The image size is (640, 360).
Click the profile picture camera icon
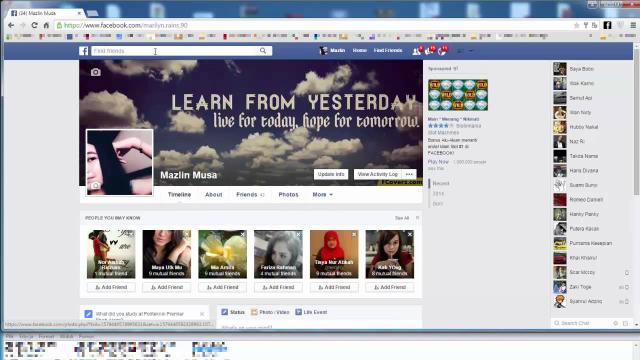pyautogui.click(x=95, y=186)
